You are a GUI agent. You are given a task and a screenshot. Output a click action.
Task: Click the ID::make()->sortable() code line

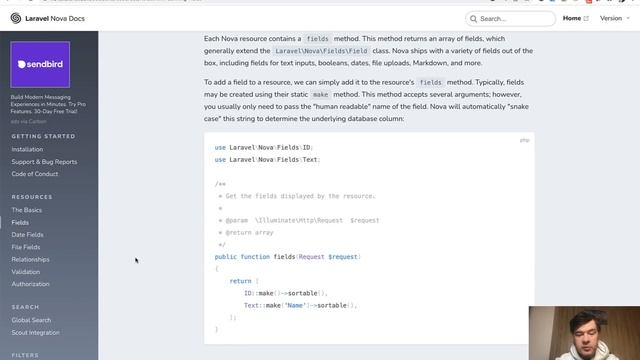coord(286,293)
